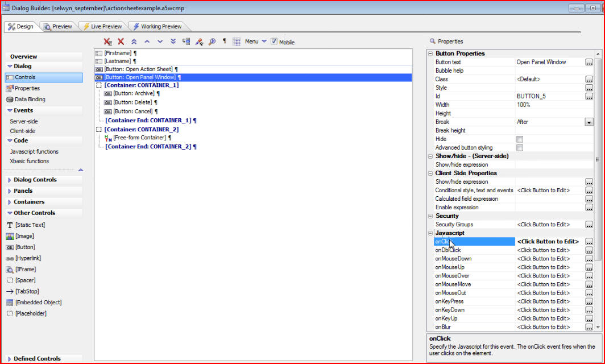
Task: Click the Image control icon
Action: (10, 236)
